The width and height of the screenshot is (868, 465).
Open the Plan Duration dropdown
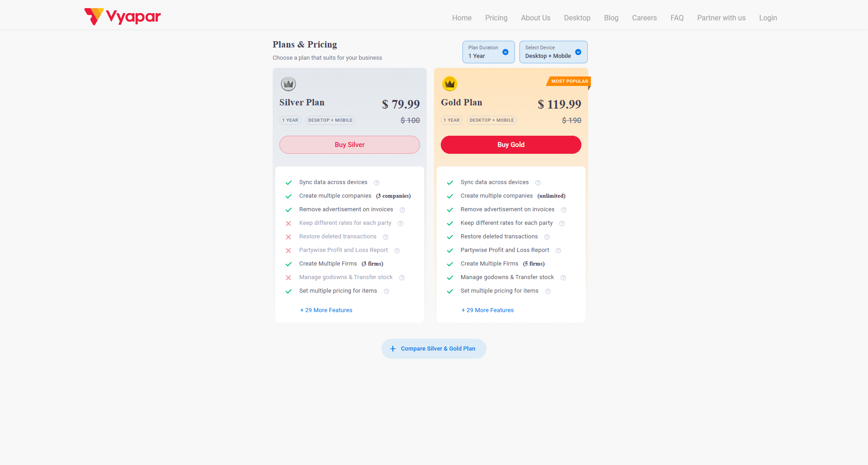click(488, 52)
